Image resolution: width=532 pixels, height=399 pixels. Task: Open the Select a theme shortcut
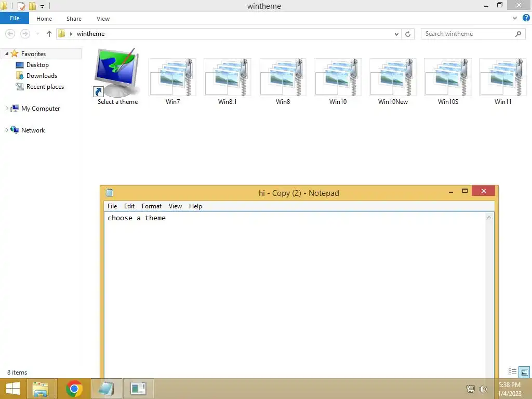tap(117, 77)
